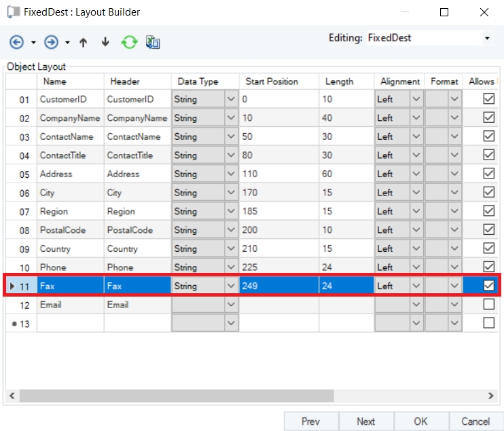The height and width of the screenshot is (431, 504).
Task: Click the OK button
Action: 421,421
